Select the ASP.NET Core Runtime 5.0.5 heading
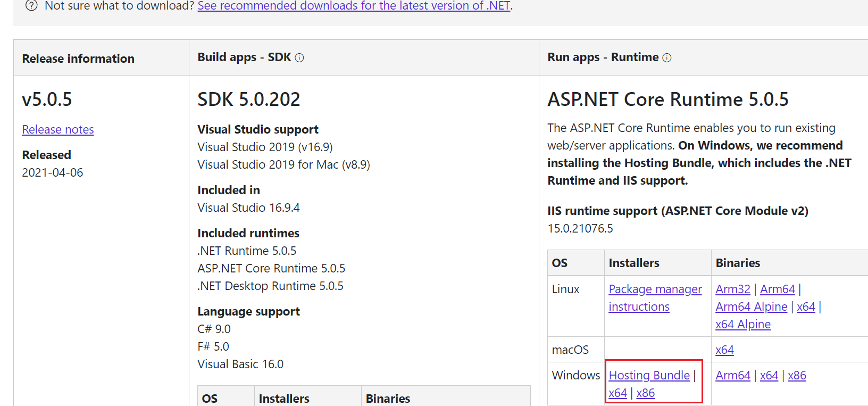Image resolution: width=868 pixels, height=406 pixels. (668, 100)
